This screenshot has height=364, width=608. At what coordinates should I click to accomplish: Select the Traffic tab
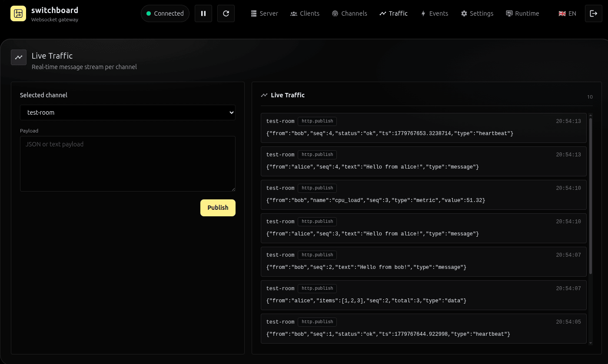393,13
